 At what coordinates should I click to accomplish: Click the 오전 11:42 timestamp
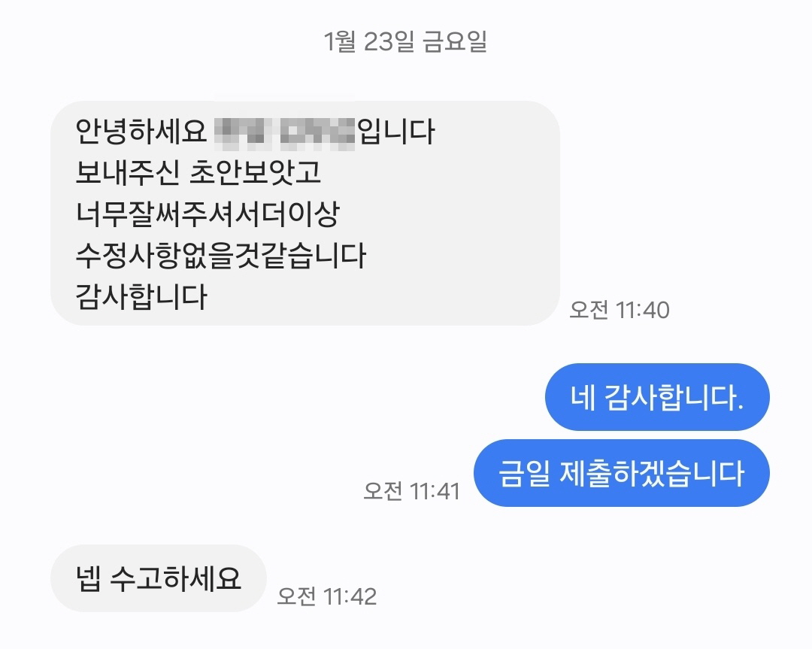pyautogui.click(x=327, y=596)
